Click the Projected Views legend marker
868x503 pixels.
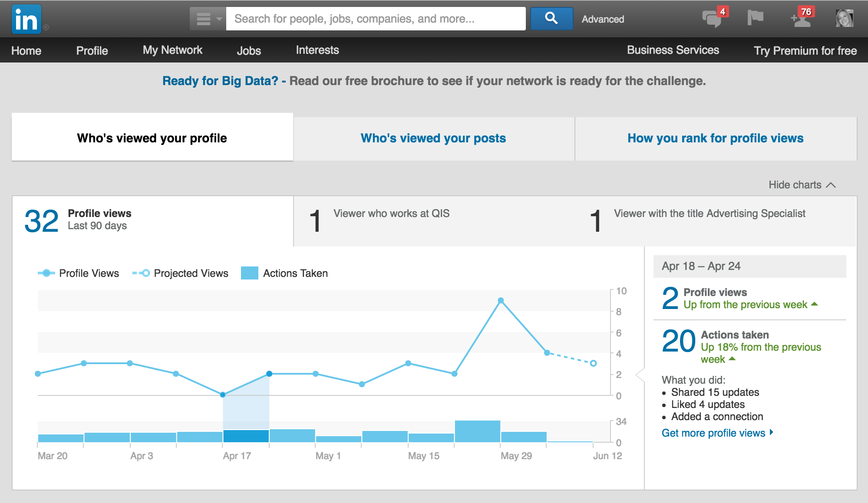coord(141,273)
